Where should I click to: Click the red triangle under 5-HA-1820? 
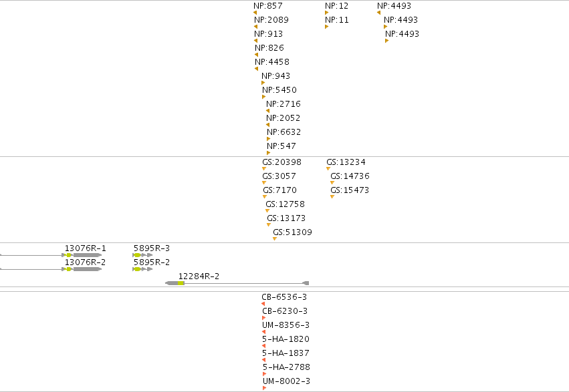click(x=263, y=346)
